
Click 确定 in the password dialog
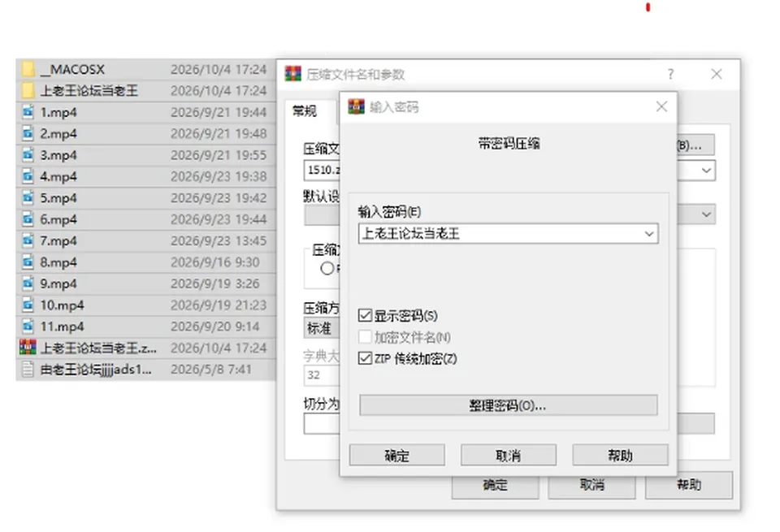(397, 456)
